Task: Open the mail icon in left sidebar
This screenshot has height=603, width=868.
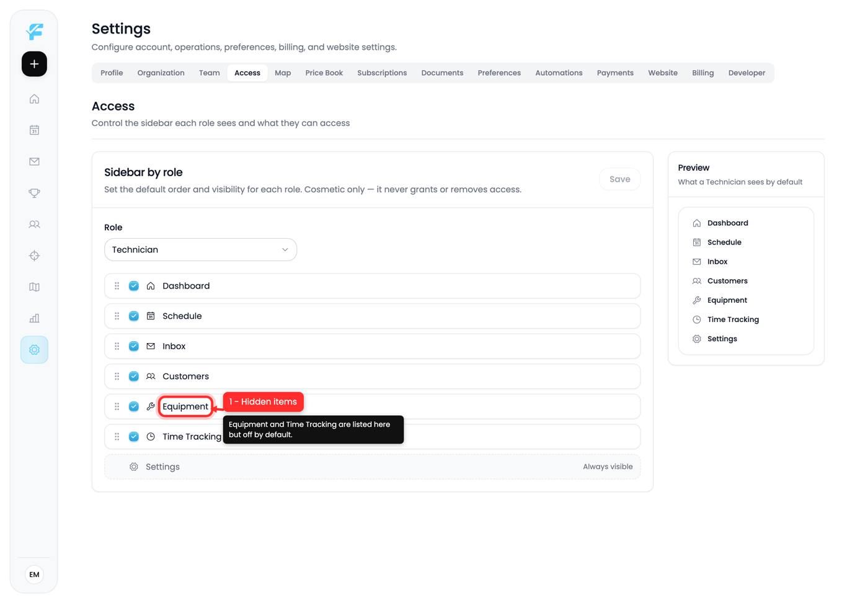Action: tap(34, 161)
